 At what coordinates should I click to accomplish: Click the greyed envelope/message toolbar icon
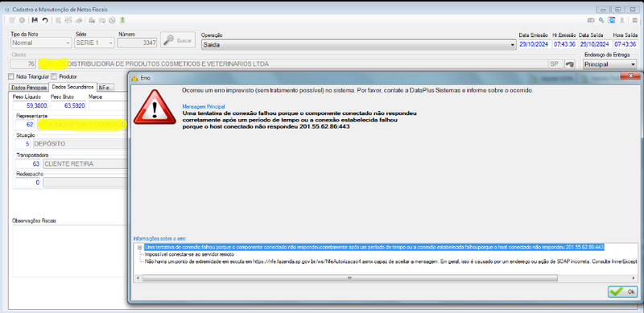(101, 20)
